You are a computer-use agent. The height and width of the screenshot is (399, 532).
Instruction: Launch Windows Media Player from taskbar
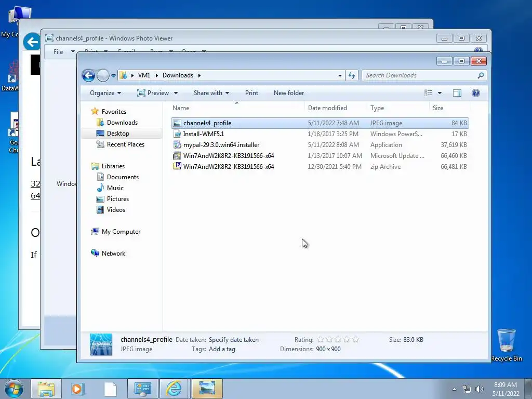tap(78, 389)
